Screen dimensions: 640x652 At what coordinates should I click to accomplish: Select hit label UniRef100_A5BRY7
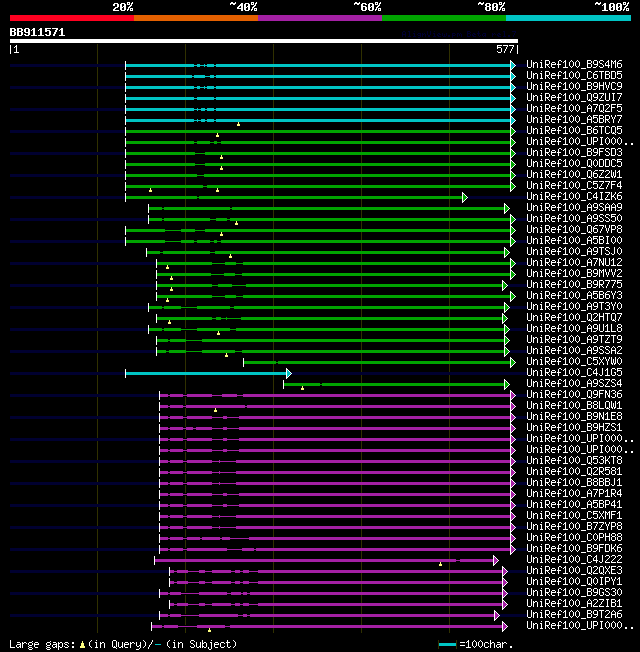coord(574,119)
